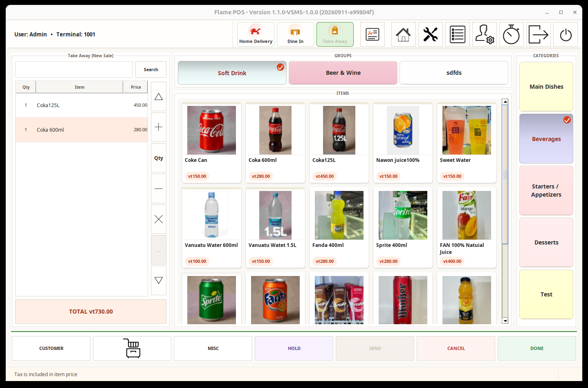Add Coke Can to the order
This screenshot has height=388, width=588.
point(211,143)
